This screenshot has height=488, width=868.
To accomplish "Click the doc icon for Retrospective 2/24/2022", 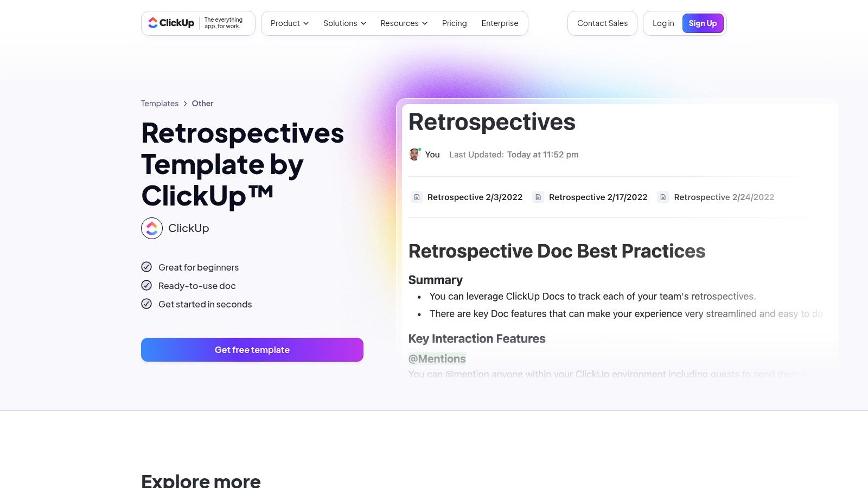I will [663, 197].
